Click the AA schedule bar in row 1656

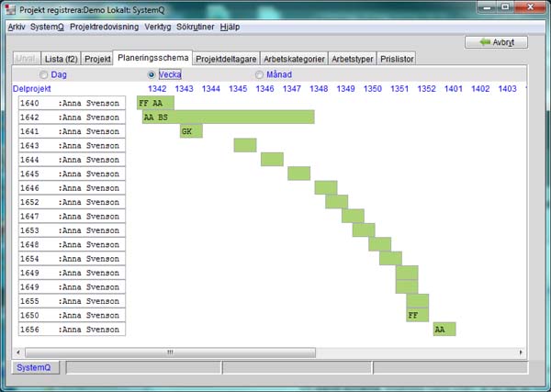444,330
